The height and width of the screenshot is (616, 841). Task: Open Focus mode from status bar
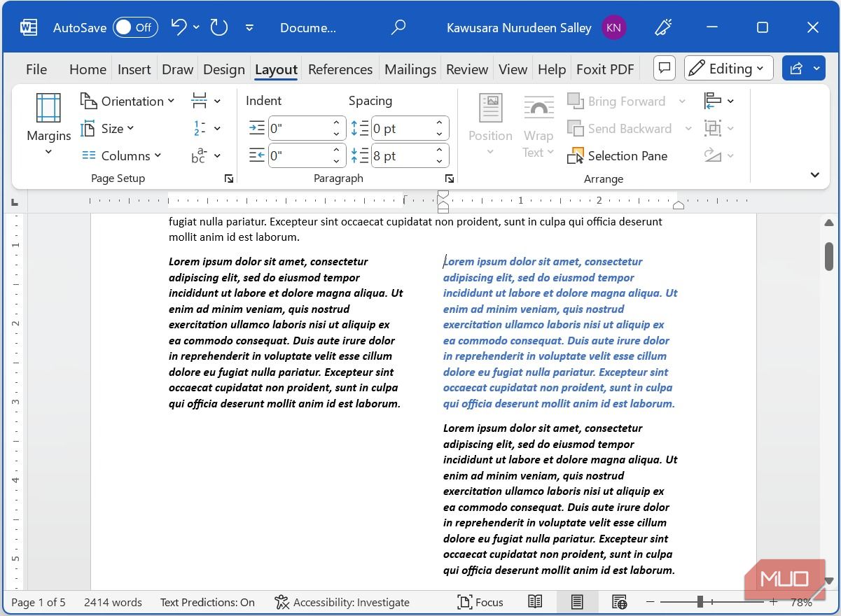coord(480,602)
